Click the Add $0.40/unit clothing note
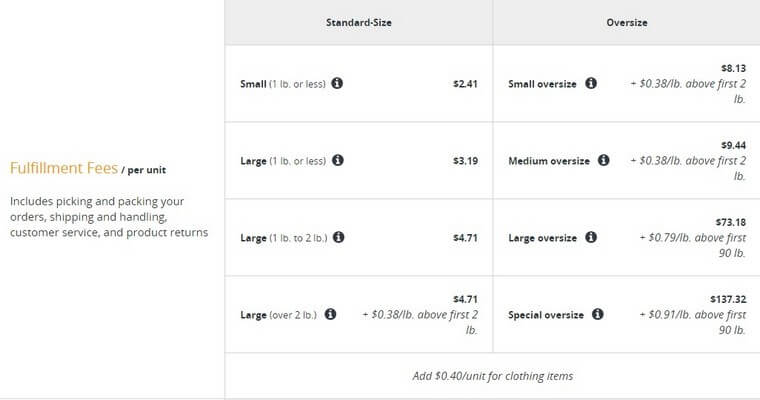 [x=492, y=376]
